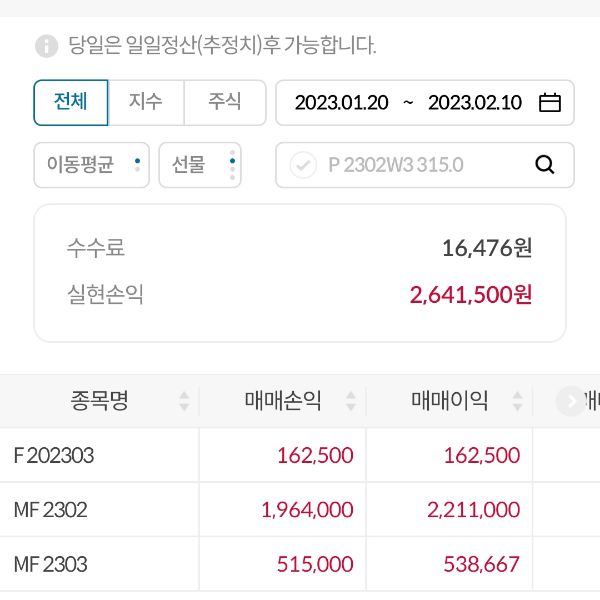Screen dimensions: 600x600
Task: Toggle the check circle in search field
Action: [303, 165]
